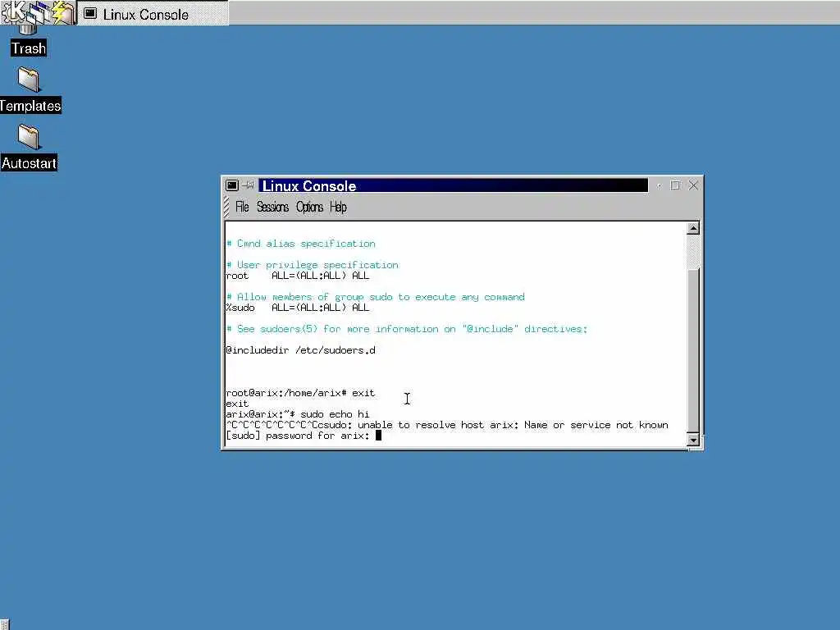The image size is (840, 630).
Task: Click the console vertical scrollbar thumb
Action: coord(692,349)
